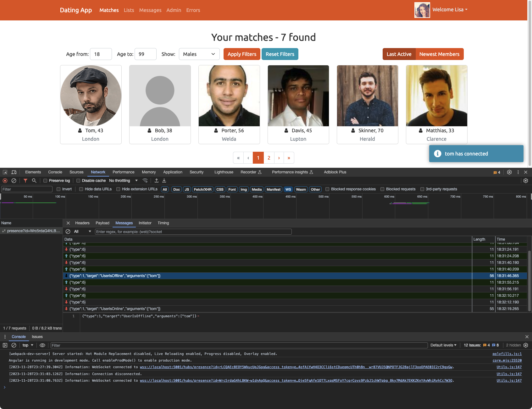Create live expression eye icon

42,345
